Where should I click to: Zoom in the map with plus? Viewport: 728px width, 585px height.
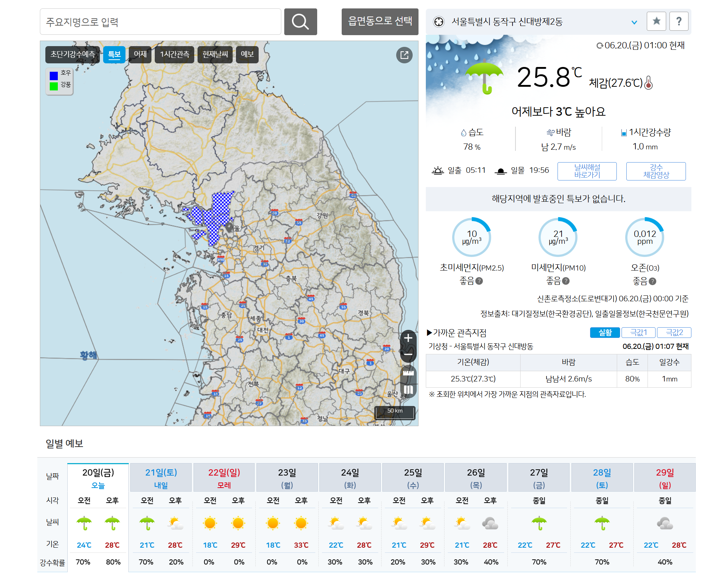tap(408, 338)
